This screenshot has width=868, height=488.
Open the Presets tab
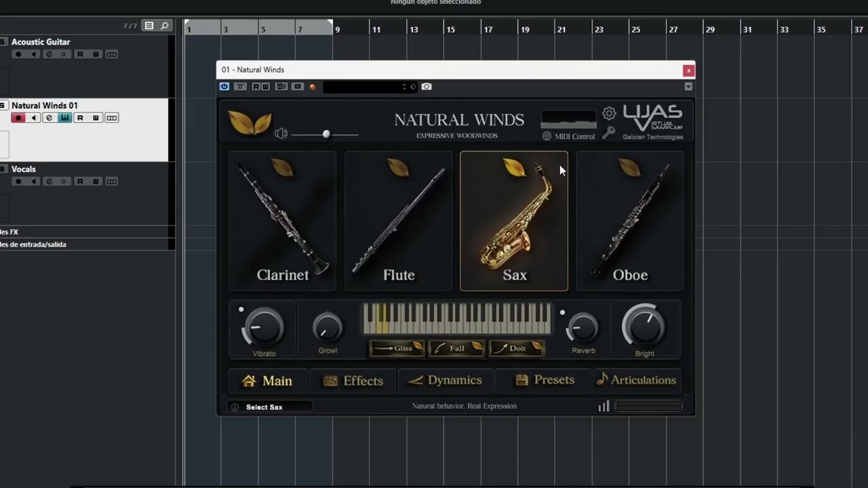pos(545,380)
